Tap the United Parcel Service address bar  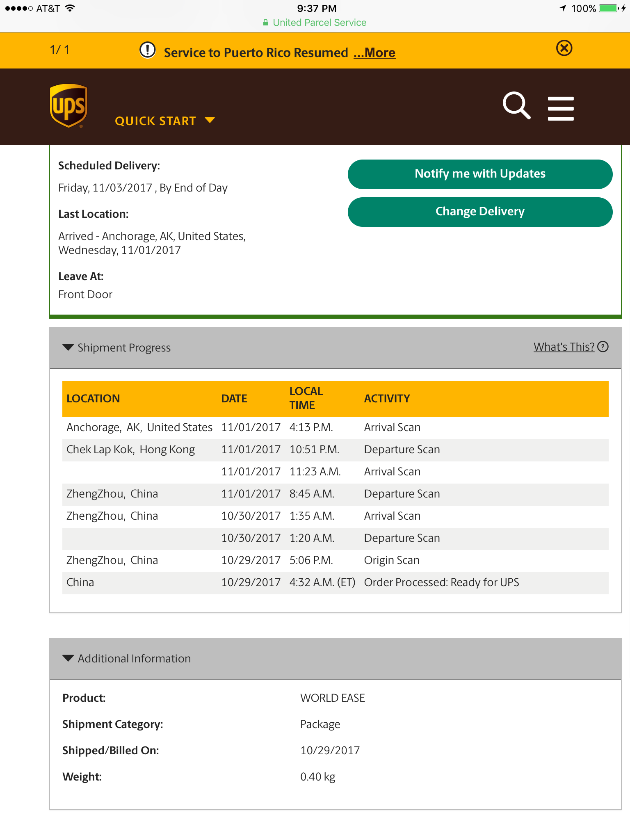pyautogui.click(x=315, y=23)
